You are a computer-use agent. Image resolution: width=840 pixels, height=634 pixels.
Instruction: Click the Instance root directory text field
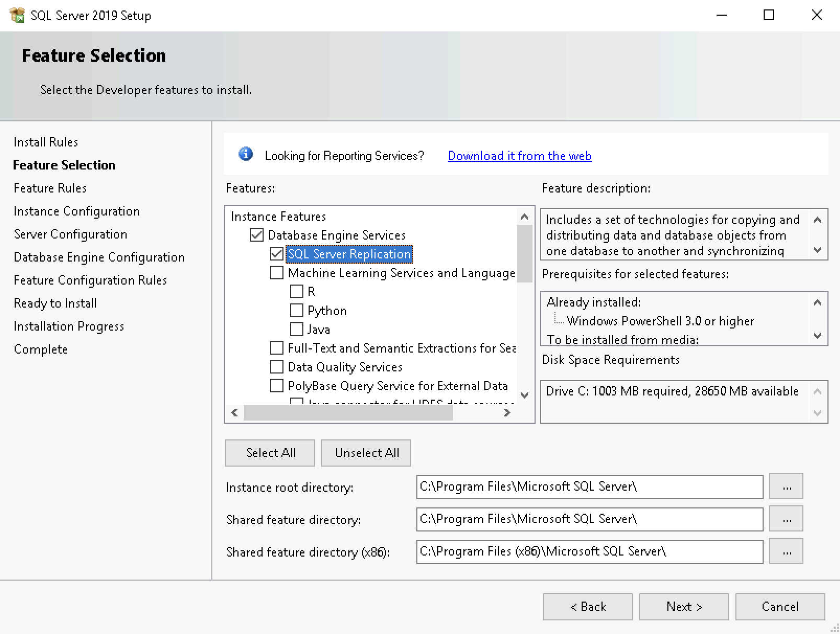tap(589, 487)
